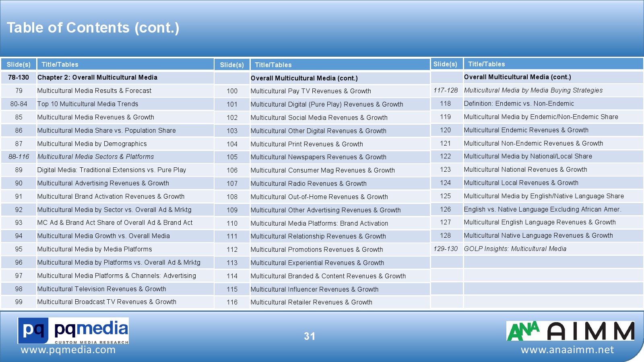The width and height of the screenshot is (644, 362).
Task: Click the ANA AIMM logo
Action: [x=570, y=331]
